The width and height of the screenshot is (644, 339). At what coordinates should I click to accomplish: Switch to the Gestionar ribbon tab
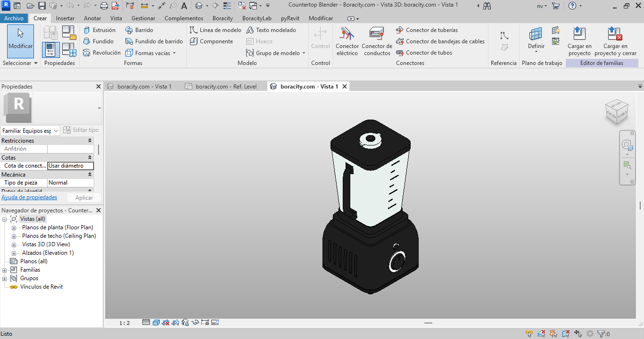click(x=143, y=18)
